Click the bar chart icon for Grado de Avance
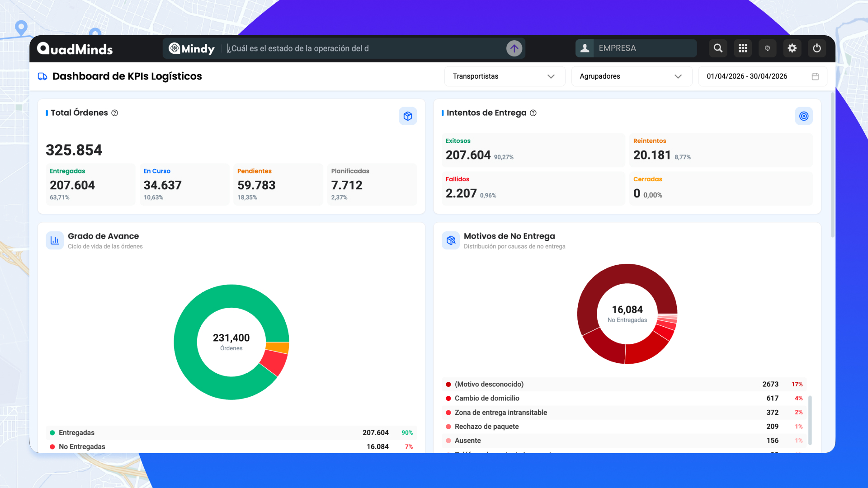This screenshot has width=868, height=488. point(55,240)
